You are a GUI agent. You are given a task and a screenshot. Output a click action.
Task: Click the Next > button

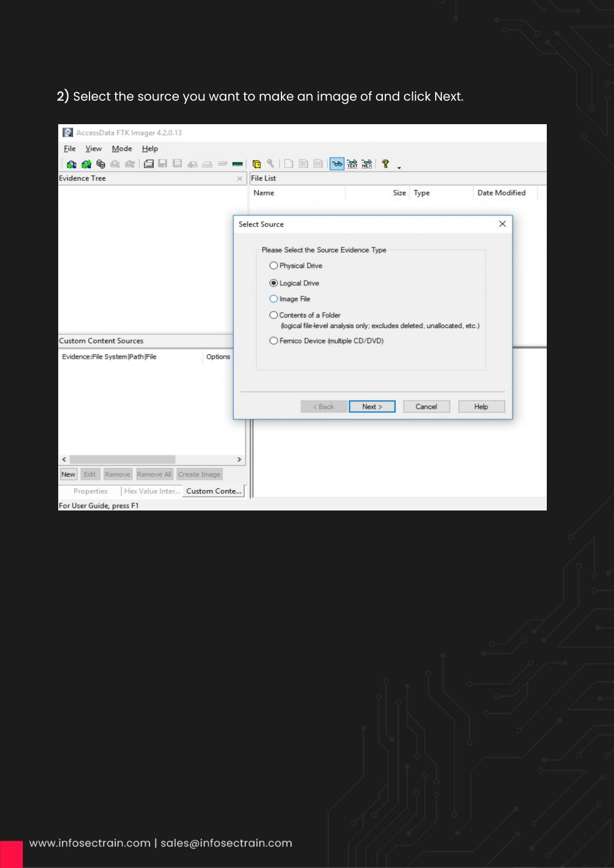(x=372, y=407)
